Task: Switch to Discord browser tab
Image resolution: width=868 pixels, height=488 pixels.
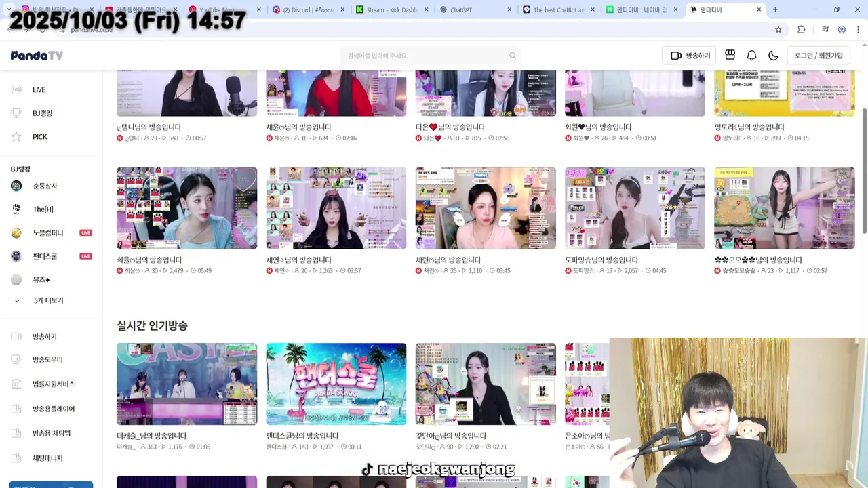Action: click(309, 9)
